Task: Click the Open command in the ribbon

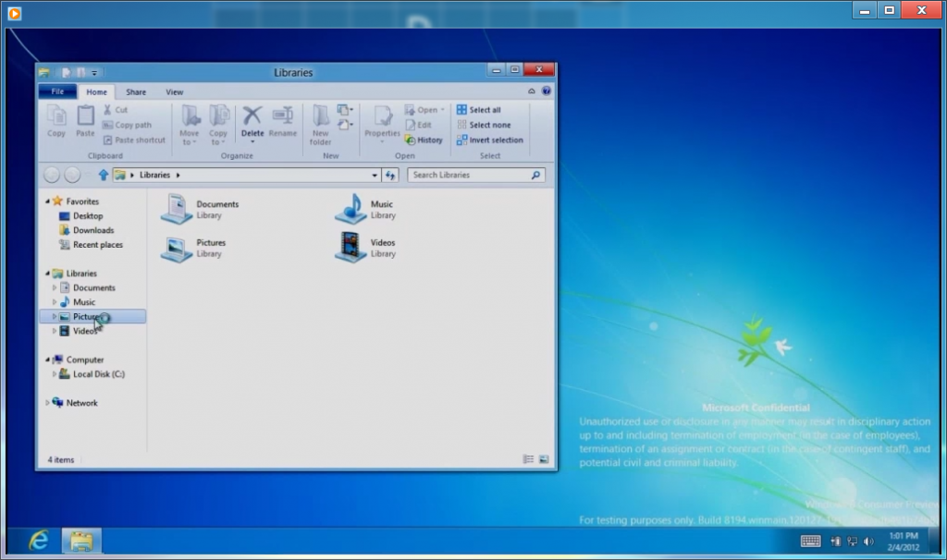Action: [425, 110]
